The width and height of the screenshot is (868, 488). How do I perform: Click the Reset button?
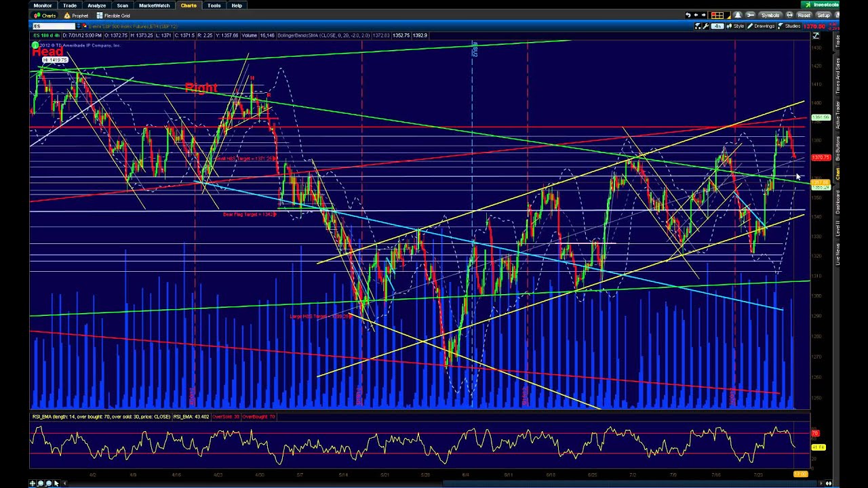804,15
